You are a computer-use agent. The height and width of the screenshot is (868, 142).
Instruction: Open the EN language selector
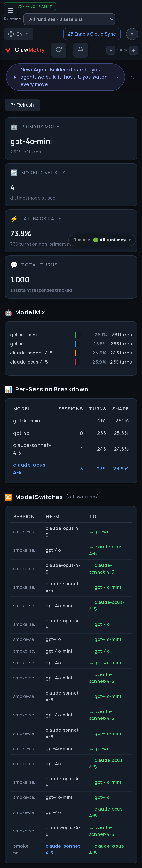click(x=19, y=34)
